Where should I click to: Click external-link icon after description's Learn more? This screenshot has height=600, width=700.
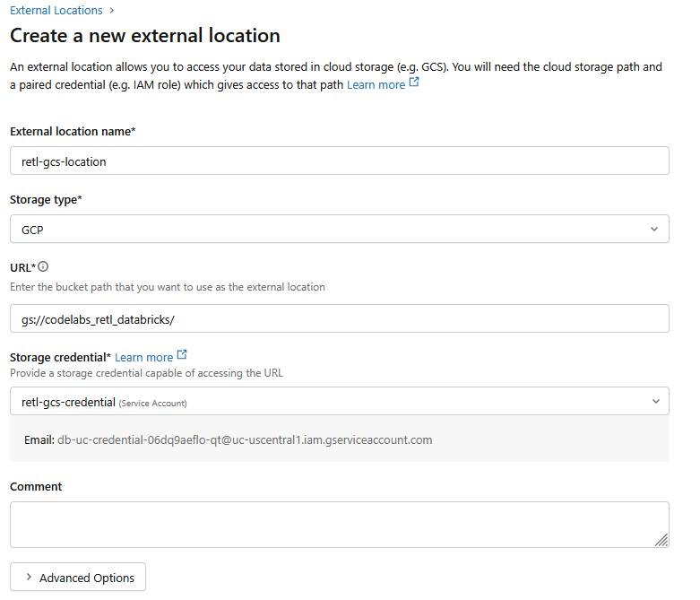point(414,83)
